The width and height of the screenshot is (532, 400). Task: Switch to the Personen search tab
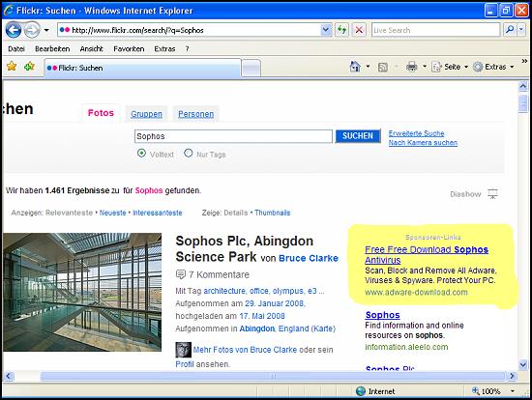click(x=196, y=114)
